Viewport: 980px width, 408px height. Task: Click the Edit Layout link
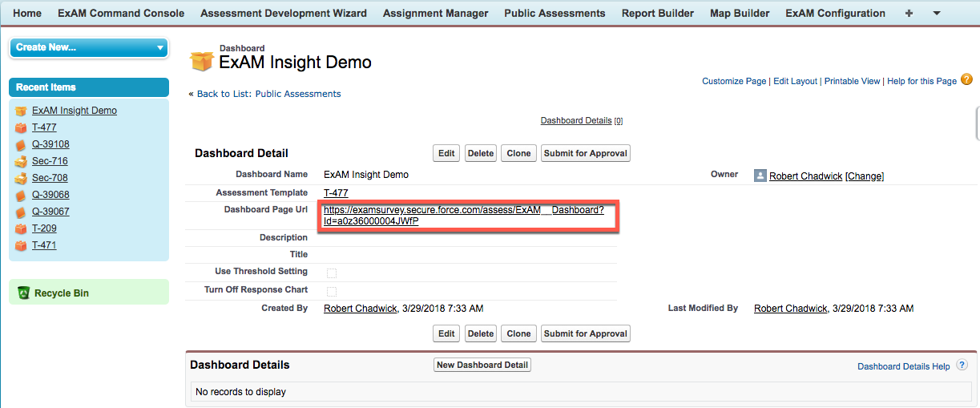pos(795,81)
